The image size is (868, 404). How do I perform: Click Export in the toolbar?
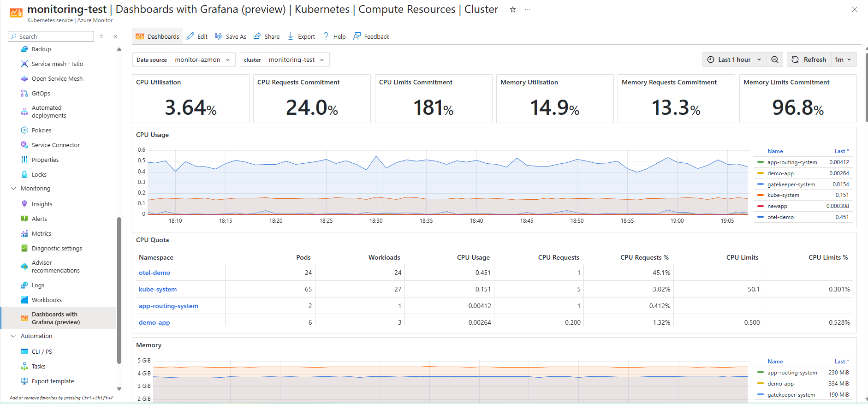301,36
